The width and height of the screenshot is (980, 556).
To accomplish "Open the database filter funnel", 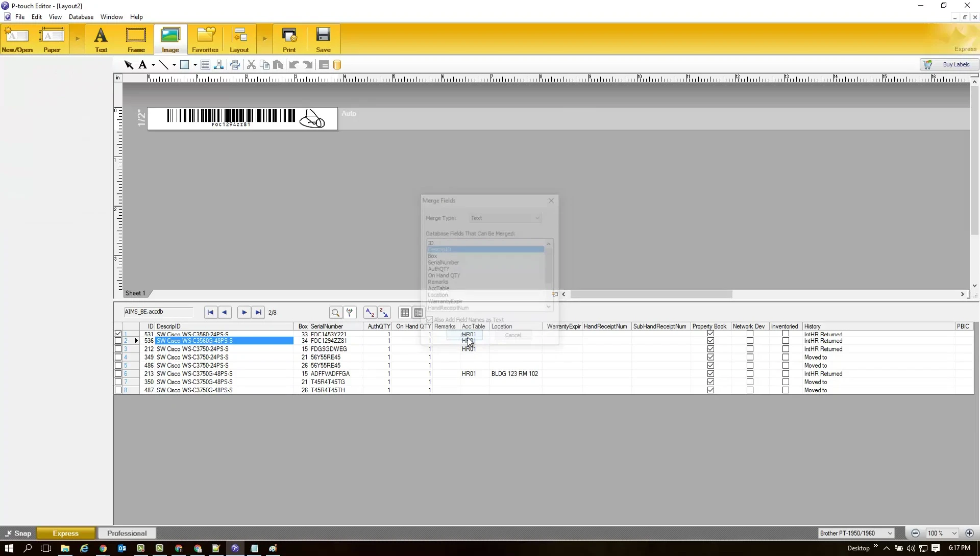I will click(x=350, y=313).
